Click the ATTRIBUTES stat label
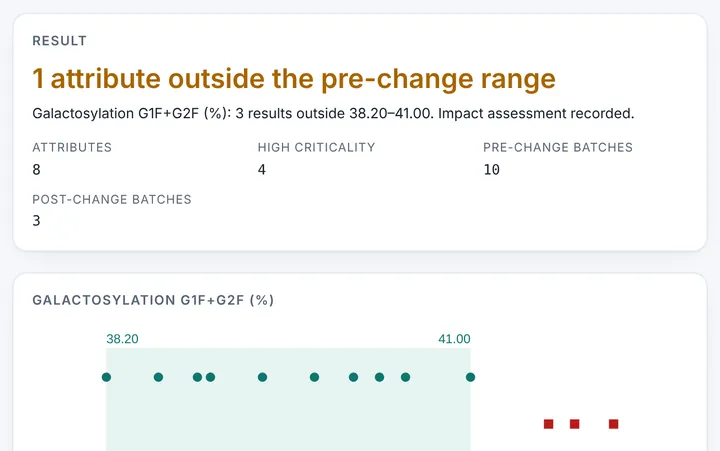This screenshot has width=720, height=451. pos(72,147)
